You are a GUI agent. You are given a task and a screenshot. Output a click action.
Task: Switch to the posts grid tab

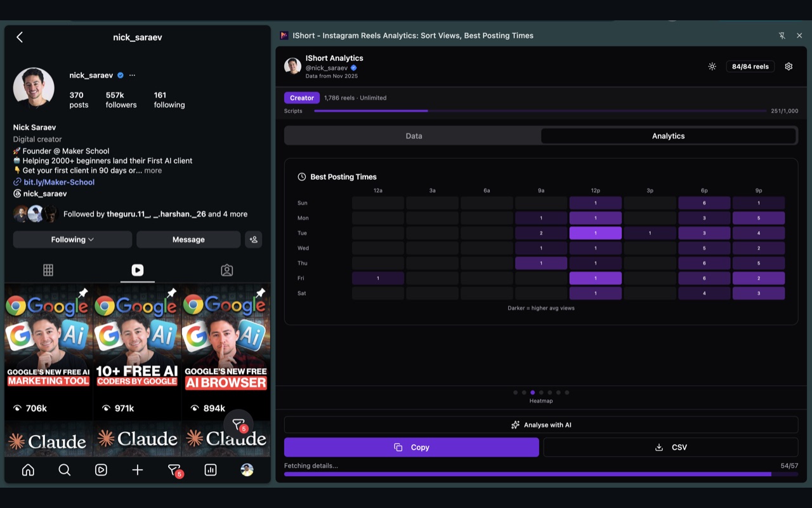click(48, 270)
